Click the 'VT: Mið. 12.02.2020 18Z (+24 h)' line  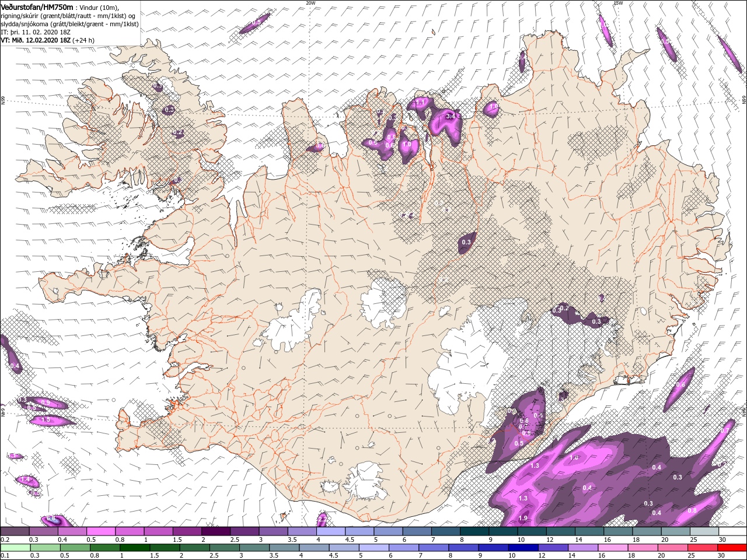[48, 40]
